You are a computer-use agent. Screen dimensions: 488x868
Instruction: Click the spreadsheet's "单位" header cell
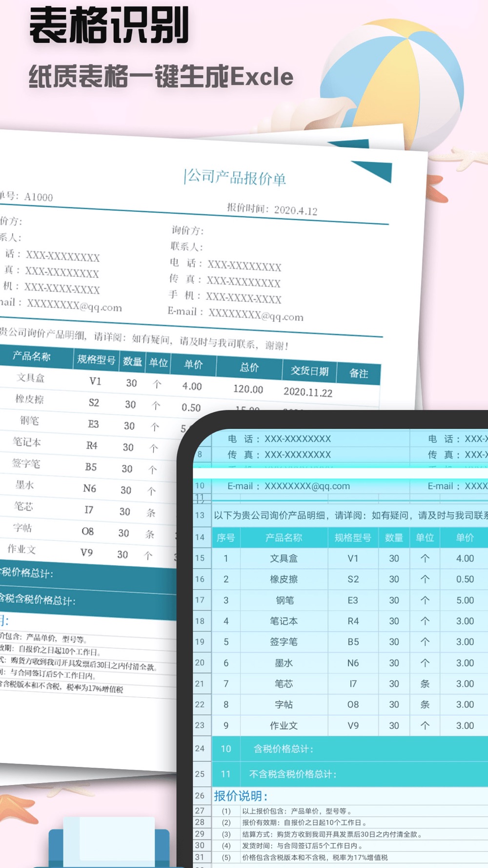pyautogui.click(x=425, y=537)
